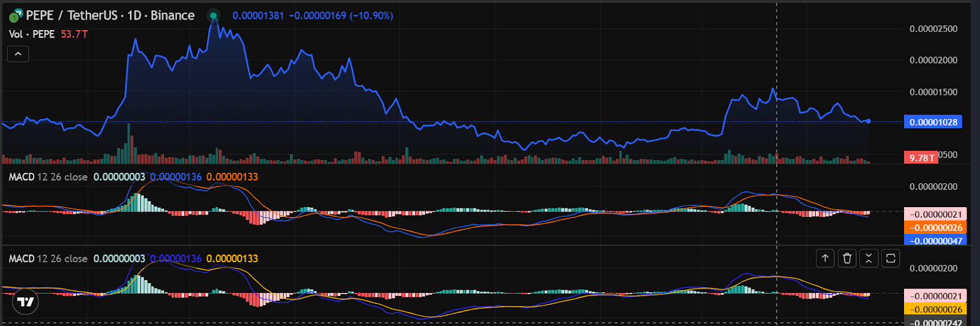Click the green market status dot
The image size is (980, 326).
tap(213, 15)
